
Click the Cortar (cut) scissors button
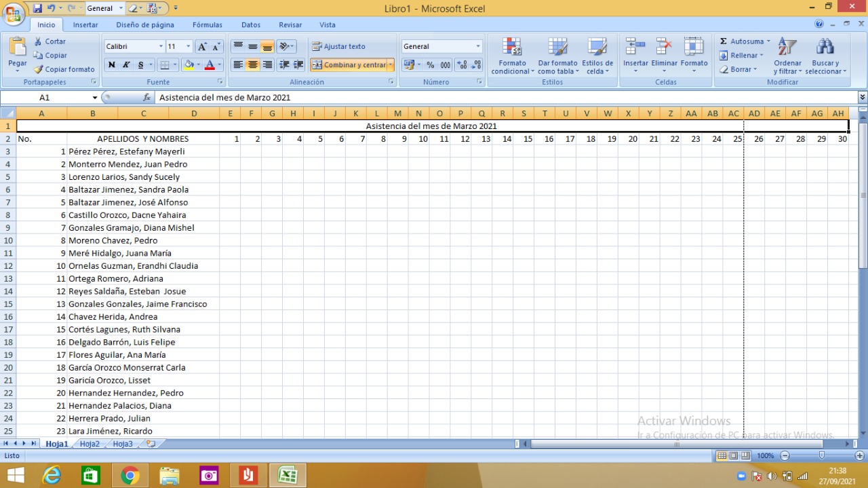[x=49, y=41]
